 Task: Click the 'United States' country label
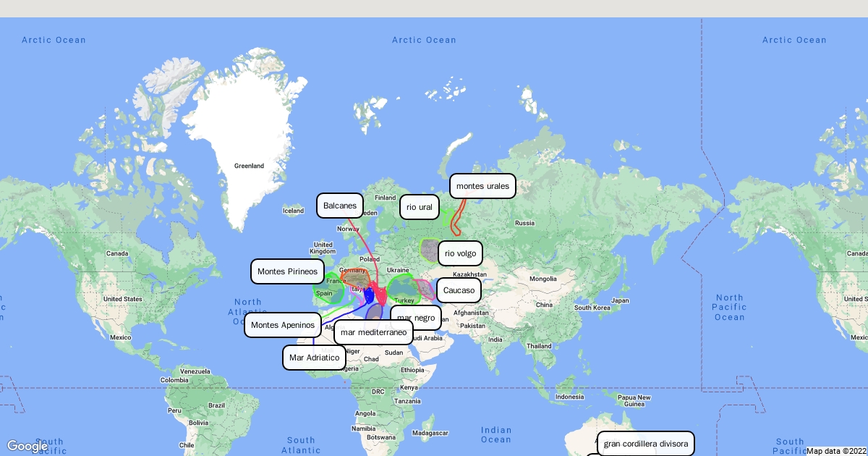coord(122,298)
